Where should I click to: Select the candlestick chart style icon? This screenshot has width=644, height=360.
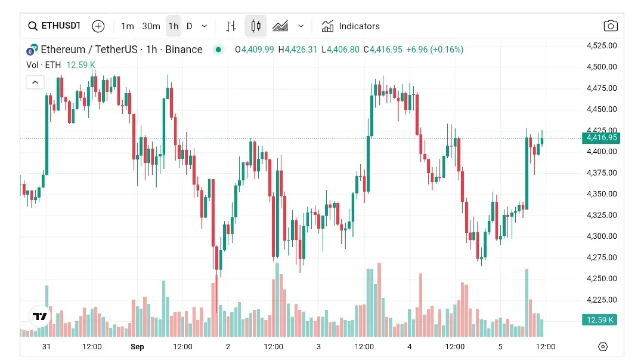[255, 26]
